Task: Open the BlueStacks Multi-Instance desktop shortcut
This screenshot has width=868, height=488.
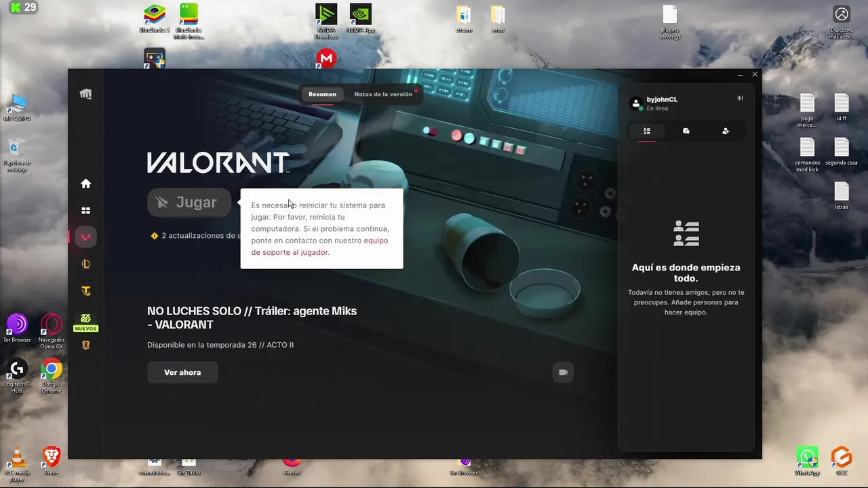Action: click(x=189, y=22)
